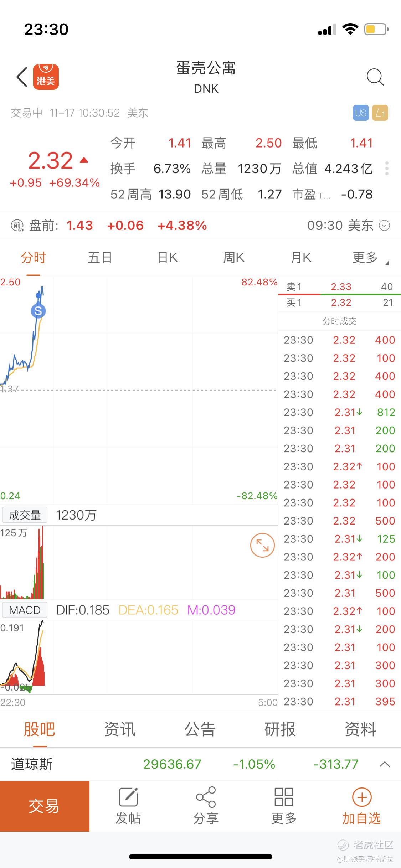The height and width of the screenshot is (868, 401).
Task: Tap the blue S marker on chart
Action: pyautogui.click(x=38, y=311)
